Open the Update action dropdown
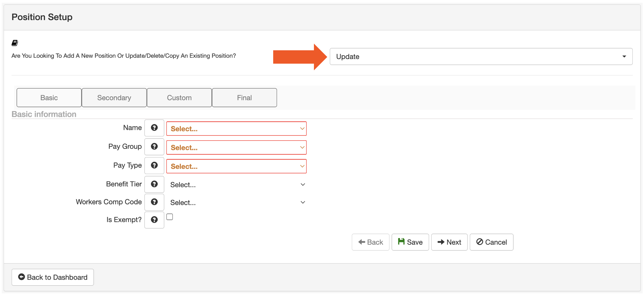Screen dimensions: 644x294 point(481,57)
